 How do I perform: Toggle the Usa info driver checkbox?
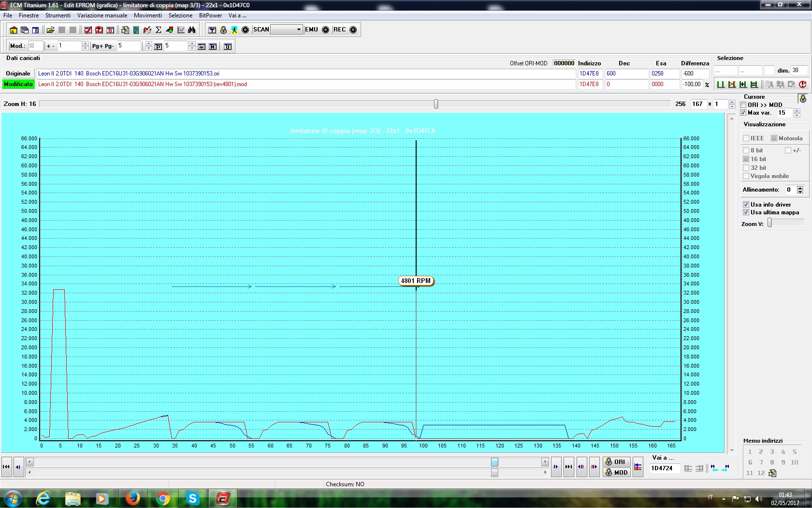pyautogui.click(x=746, y=205)
